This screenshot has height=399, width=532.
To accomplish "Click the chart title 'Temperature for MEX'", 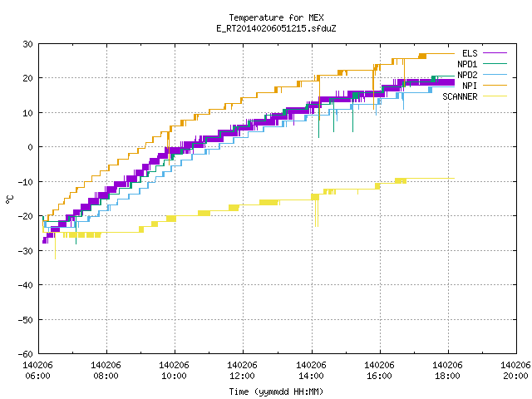I will pos(276,17).
